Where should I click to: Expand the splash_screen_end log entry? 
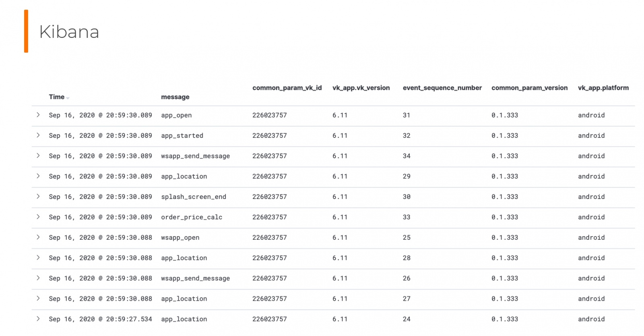pyautogui.click(x=38, y=197)
